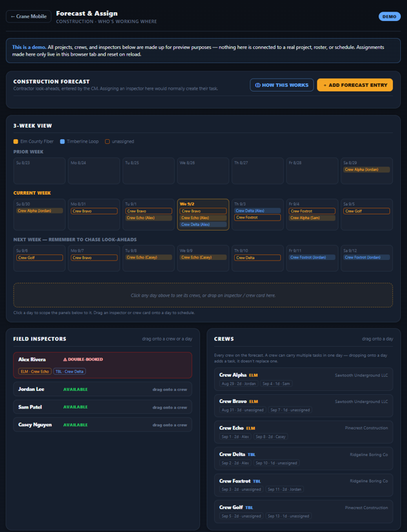407x532 pixels.
Task: Click Crew Foxtrot chip on Th 9/3
Action: (258, 217)
